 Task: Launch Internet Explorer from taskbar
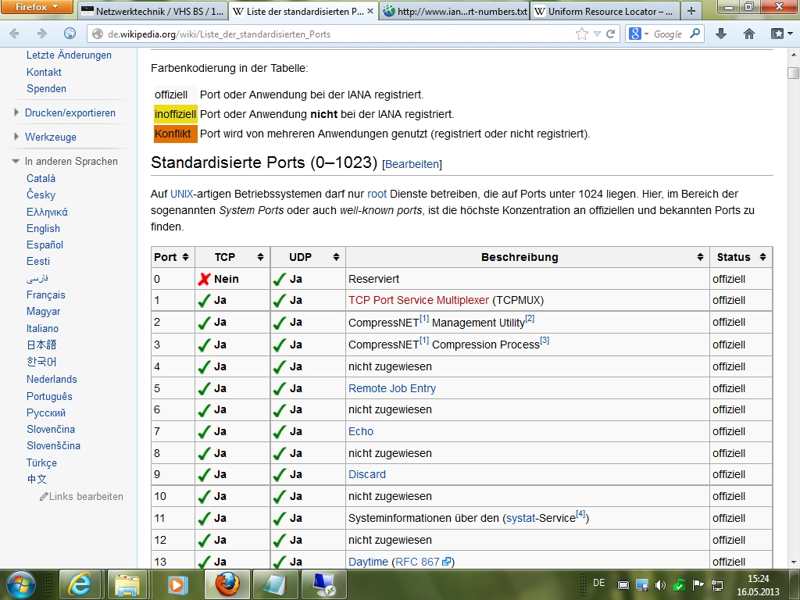coord(80,585)
